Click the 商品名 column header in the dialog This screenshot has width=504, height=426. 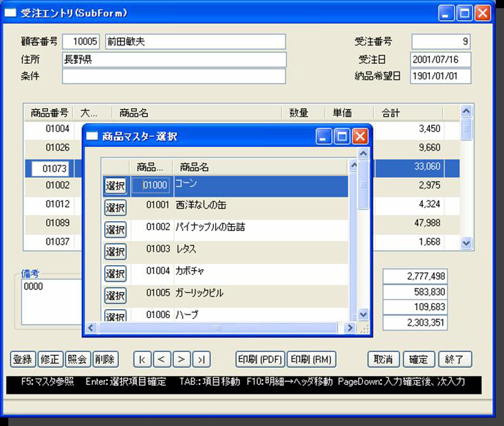[x=261, y=167]
